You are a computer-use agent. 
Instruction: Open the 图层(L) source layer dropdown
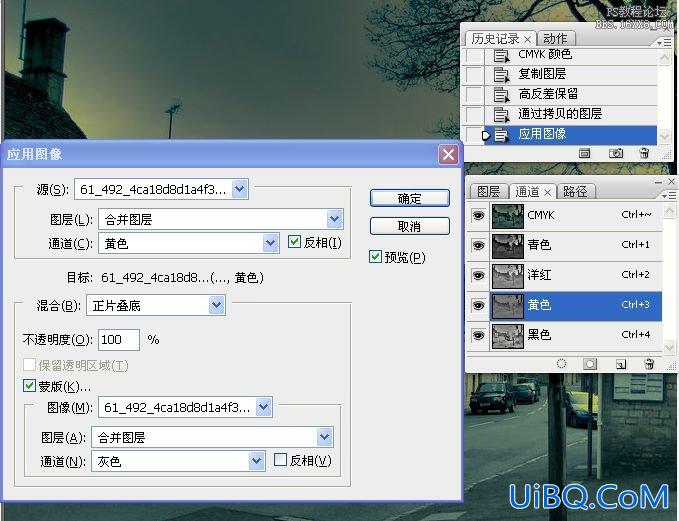[x=334, y=219]
